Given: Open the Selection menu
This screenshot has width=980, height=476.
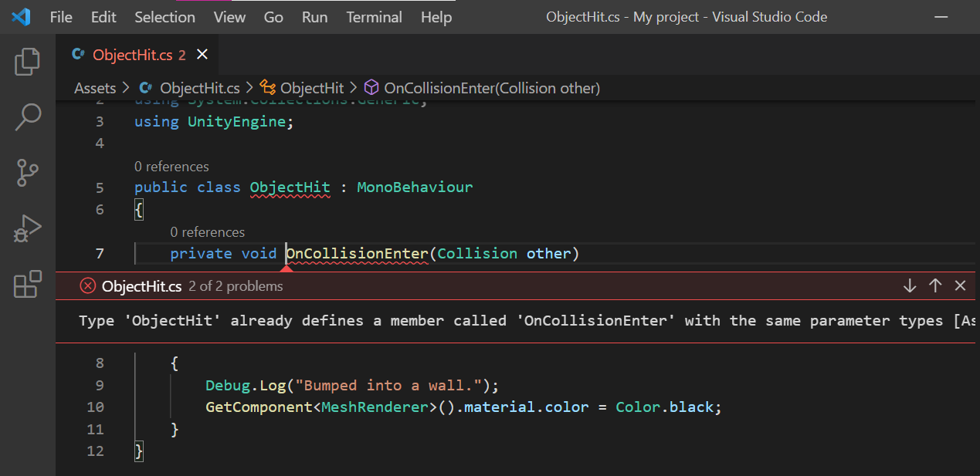Looking at the screenshot, I should click(164, 17).
